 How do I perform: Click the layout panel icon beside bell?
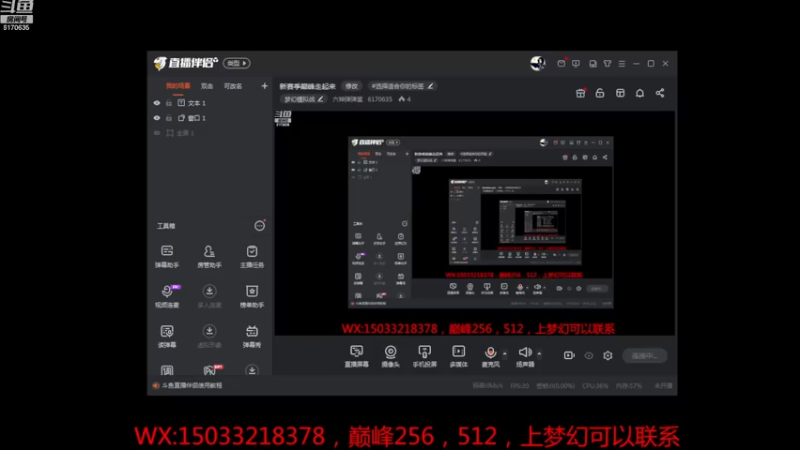tap(620, 93)
